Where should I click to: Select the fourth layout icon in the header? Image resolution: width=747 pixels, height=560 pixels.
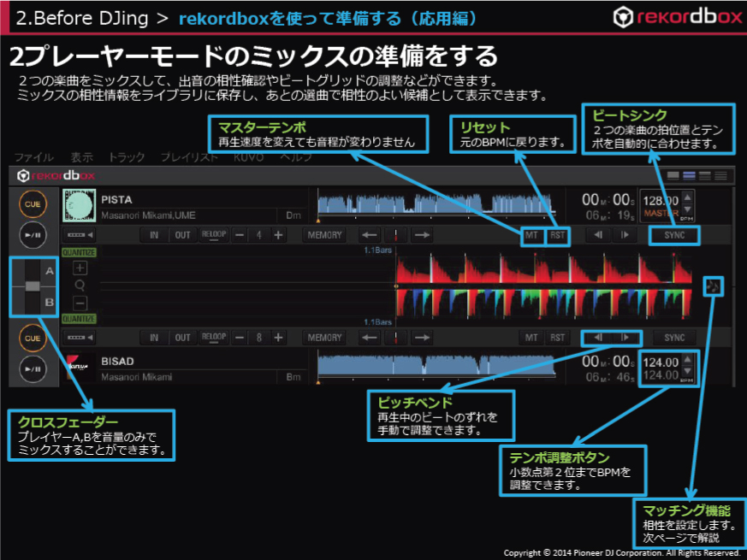(x=720, y=176)
